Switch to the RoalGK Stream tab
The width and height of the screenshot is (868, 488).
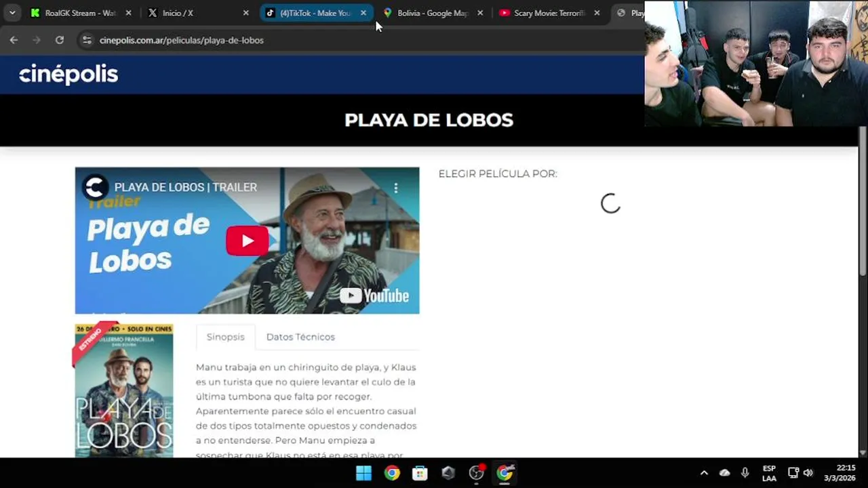[80, 13]
